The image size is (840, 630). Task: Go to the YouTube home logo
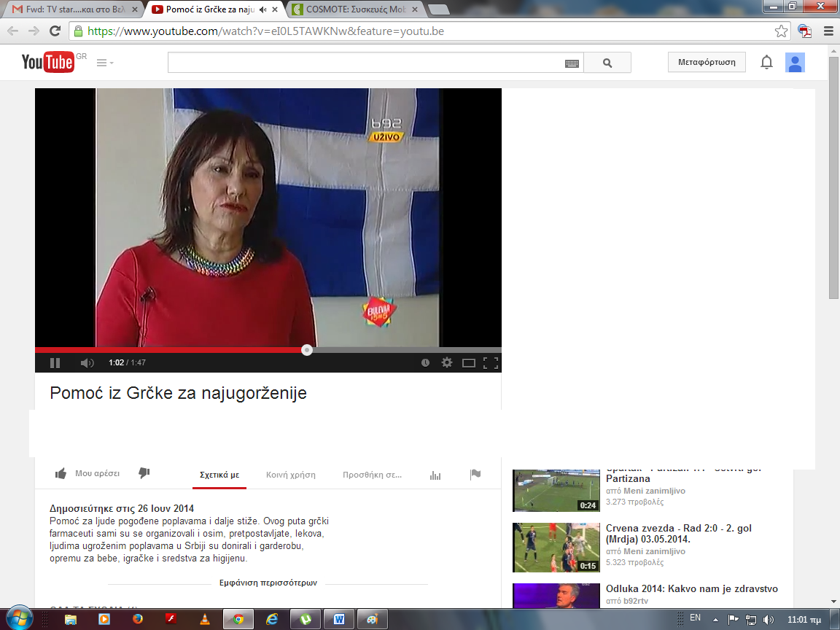[x=47, y=62]
